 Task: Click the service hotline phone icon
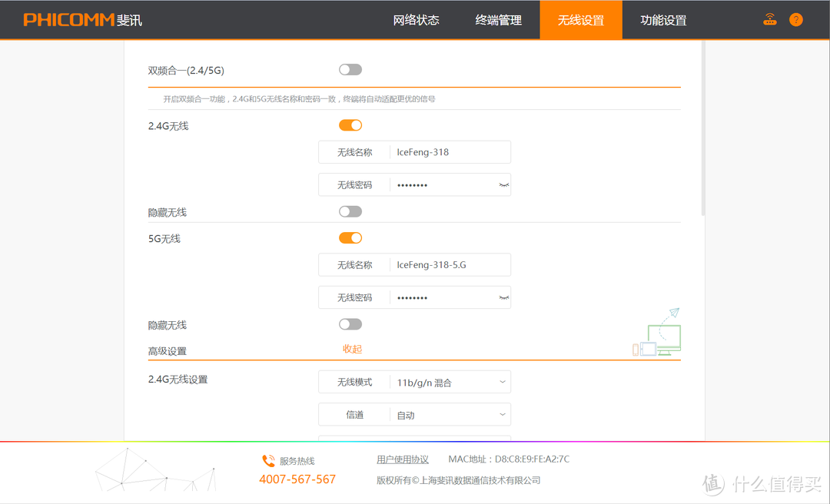coord(268,460)
